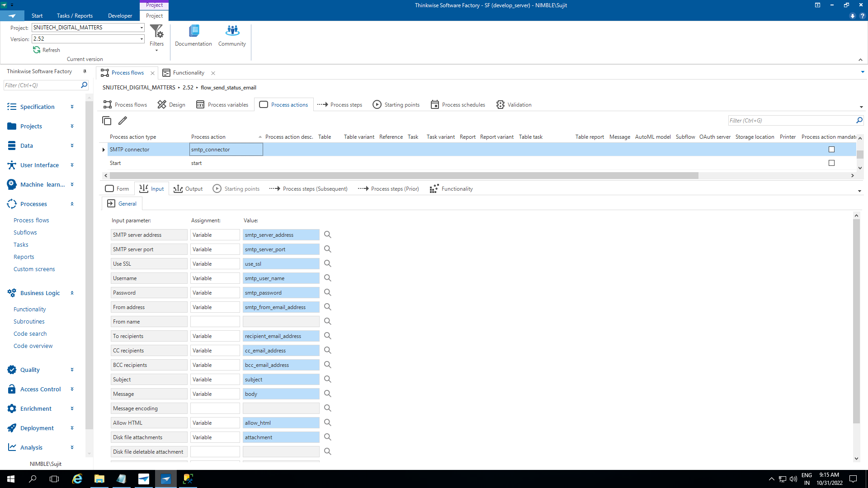Look up value for Disk file attachments
The width and height of the screenshot is (868, 488).
[x=328, y=437]
